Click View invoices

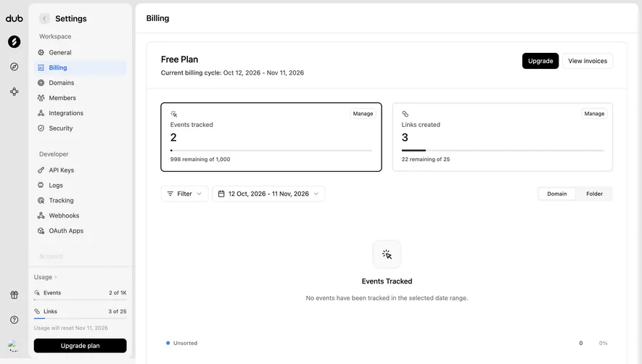(x=588, y=61)
